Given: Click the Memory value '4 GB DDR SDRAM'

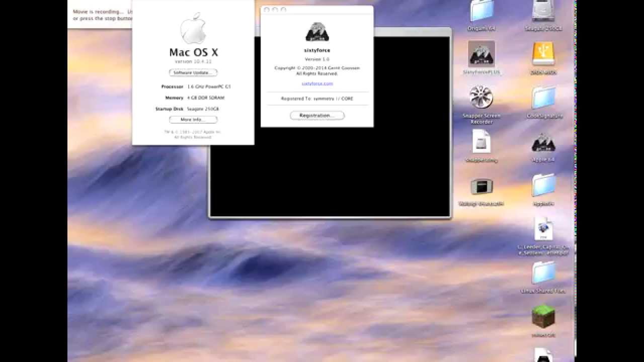Looking at the screenshot, I should 206,98.
